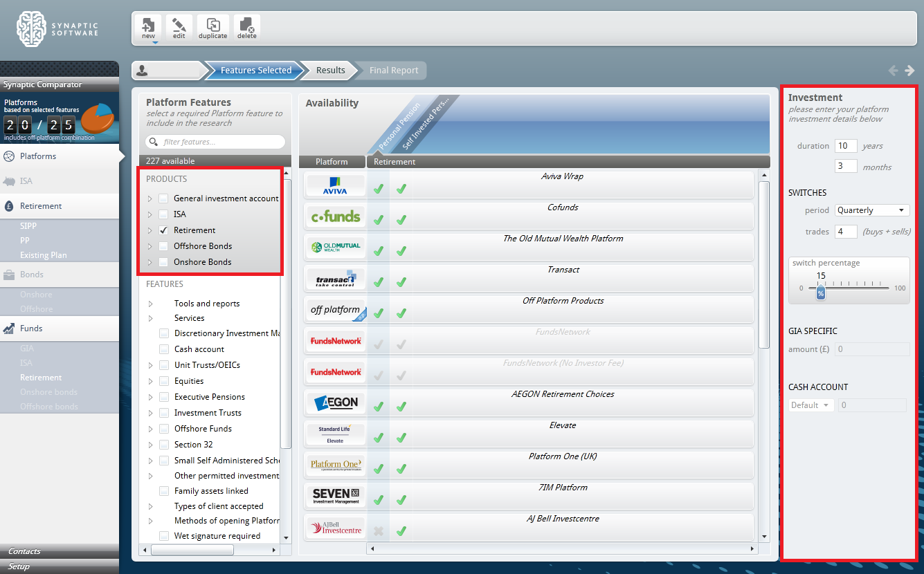Image resolution: width=924 pixels, height=574 pixels.
Task: Click the Platform column header
Action: [x=332, y=162]
